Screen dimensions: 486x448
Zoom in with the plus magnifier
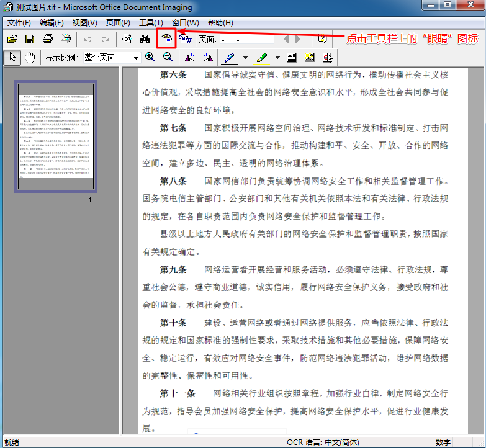click(x=150, y=57)
